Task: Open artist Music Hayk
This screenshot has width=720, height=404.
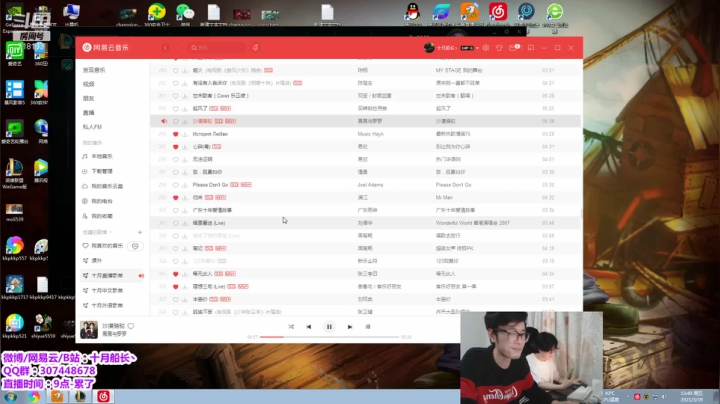Action: coord(371,134)
